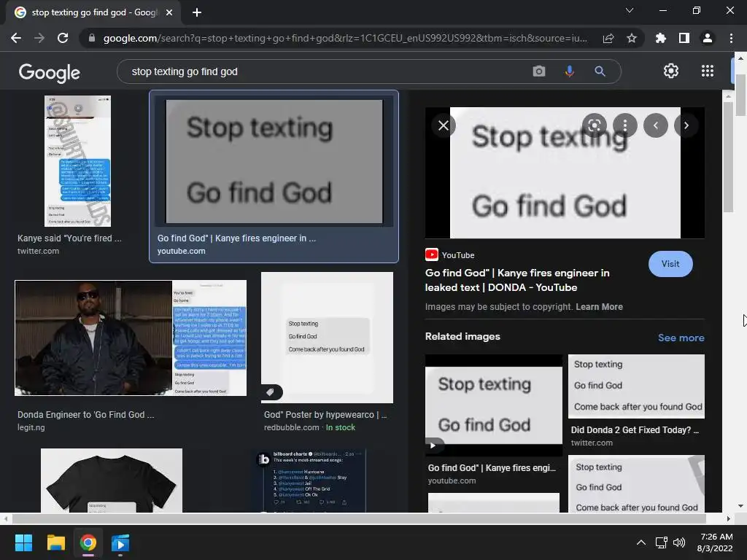Image resolution: width=747 pixels, height=560 pixels.
Task: Search by image with camera icon
Action: tap(539, 71)
